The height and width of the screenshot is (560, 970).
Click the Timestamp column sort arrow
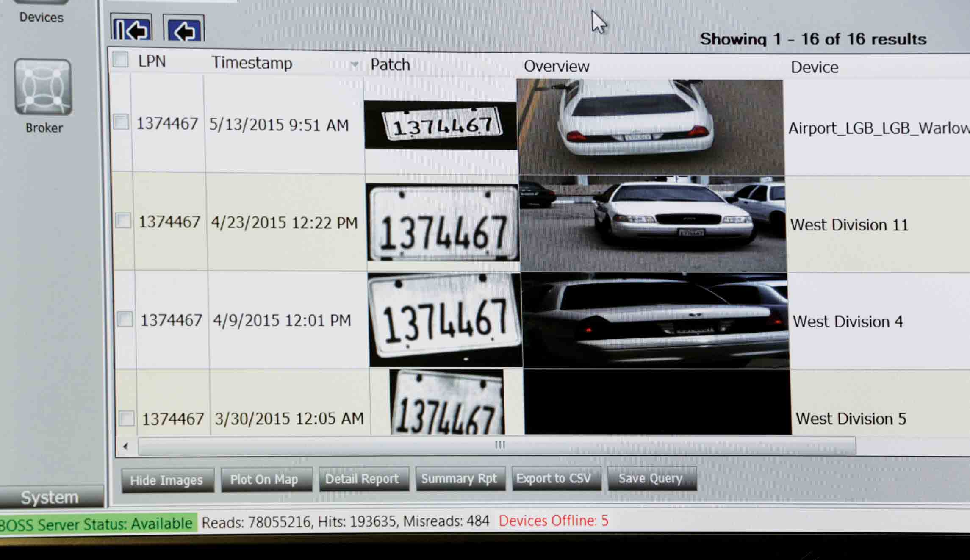pos(355,64)
